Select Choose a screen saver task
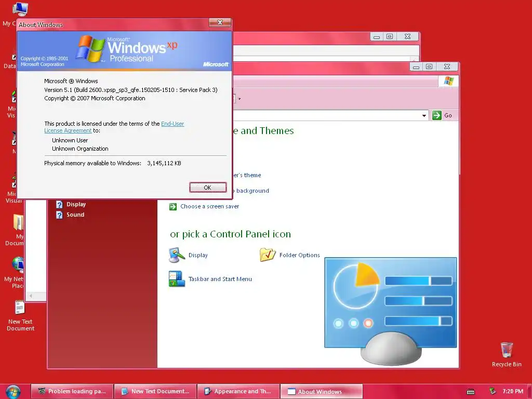The height and width of the screenshot is (399, 532). [210, 206]
